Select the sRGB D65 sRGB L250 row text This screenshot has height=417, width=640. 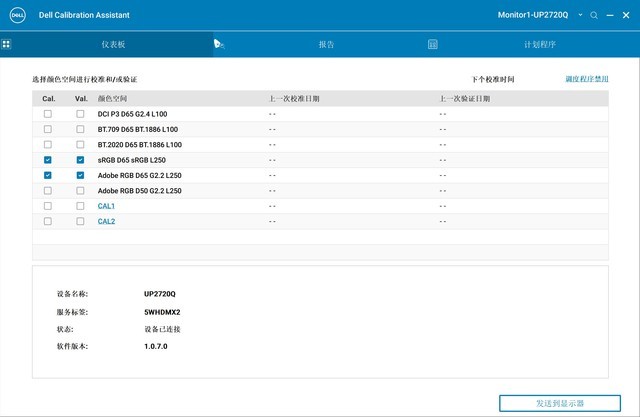pyautogui.click(x=131, y=160)
